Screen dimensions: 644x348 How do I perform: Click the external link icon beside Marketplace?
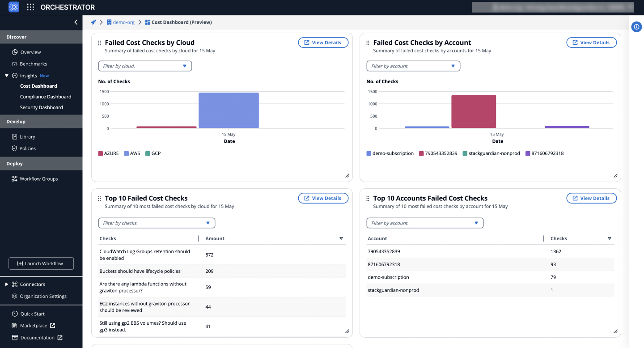[53, 325]
